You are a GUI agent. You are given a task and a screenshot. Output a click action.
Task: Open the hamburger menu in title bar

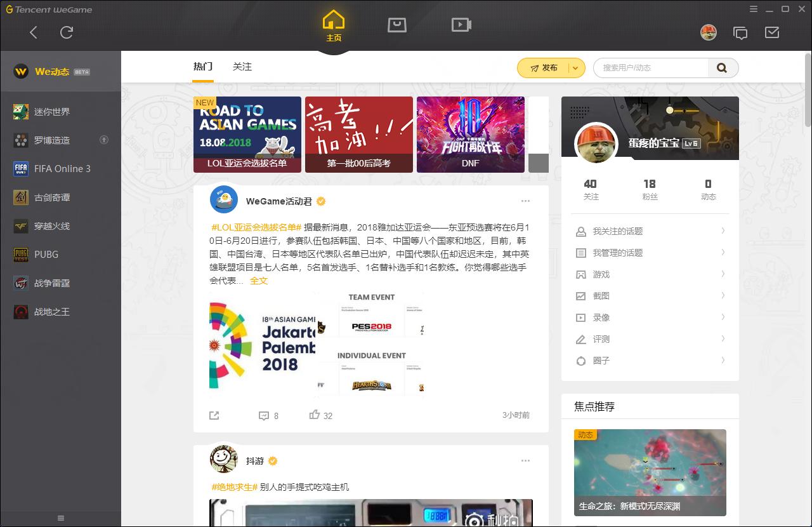pos(754,9)
